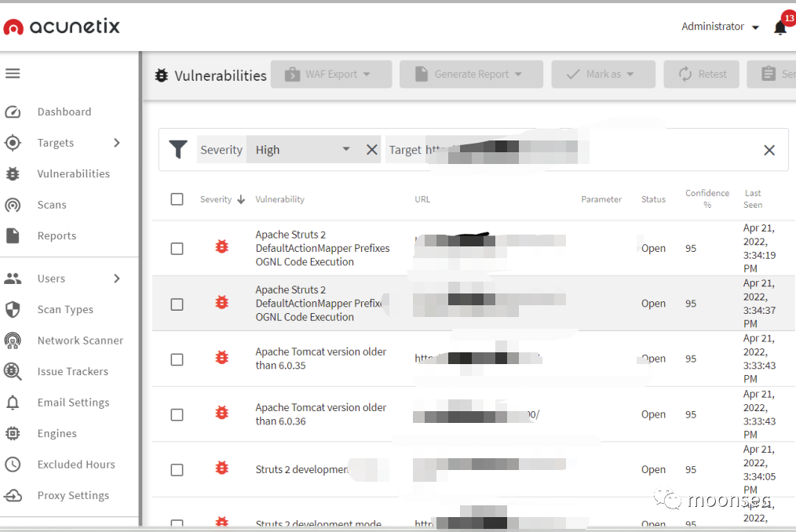The image size is (796, 532).
Task: Check first Apache Struts 2 OGNL row
Action: [x=177, y=249]
